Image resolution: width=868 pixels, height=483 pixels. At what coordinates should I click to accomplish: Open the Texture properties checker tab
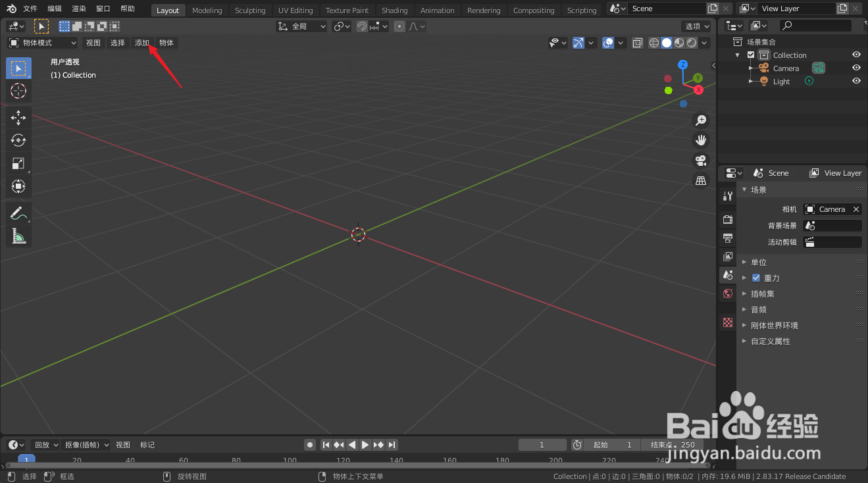click(x=727, y=322)
